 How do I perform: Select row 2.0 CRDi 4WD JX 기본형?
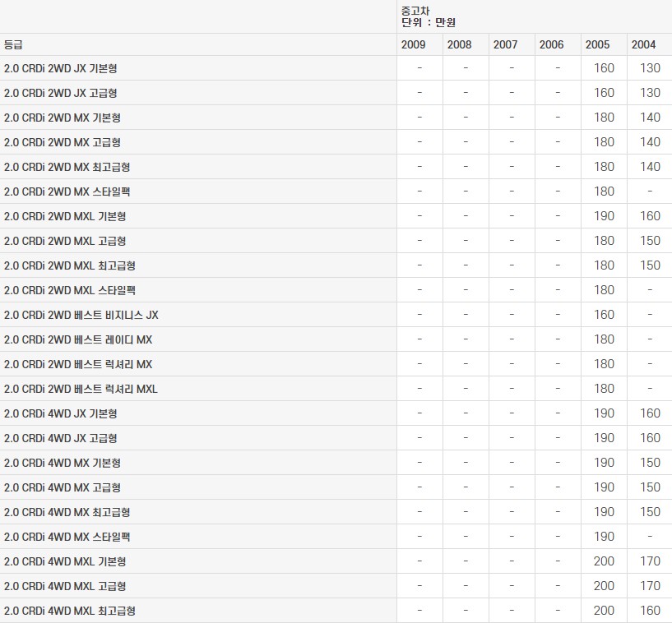pos(336,413)
